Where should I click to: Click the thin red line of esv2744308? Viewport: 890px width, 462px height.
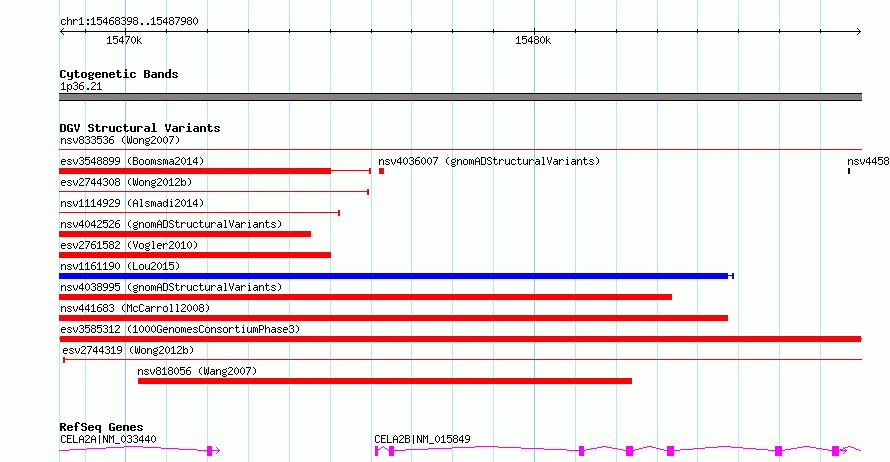[x=214, y=192]
